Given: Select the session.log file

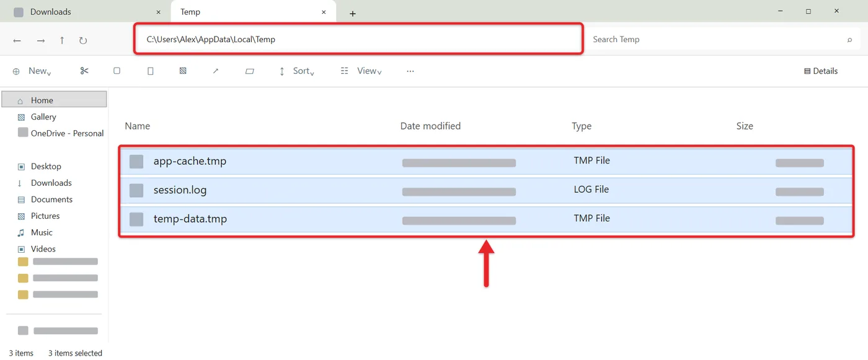Looking at the screenshot, I should coord(486,190).
